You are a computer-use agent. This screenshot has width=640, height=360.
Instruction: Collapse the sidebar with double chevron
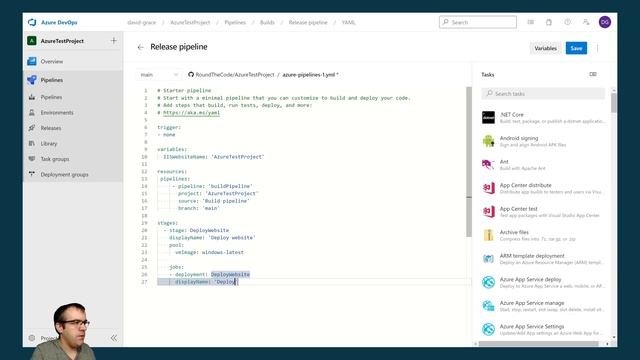pyautogui.click(x=114, y=338)
